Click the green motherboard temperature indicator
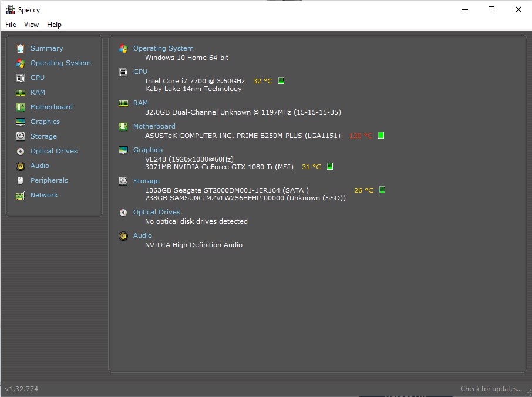 point(381,136)
